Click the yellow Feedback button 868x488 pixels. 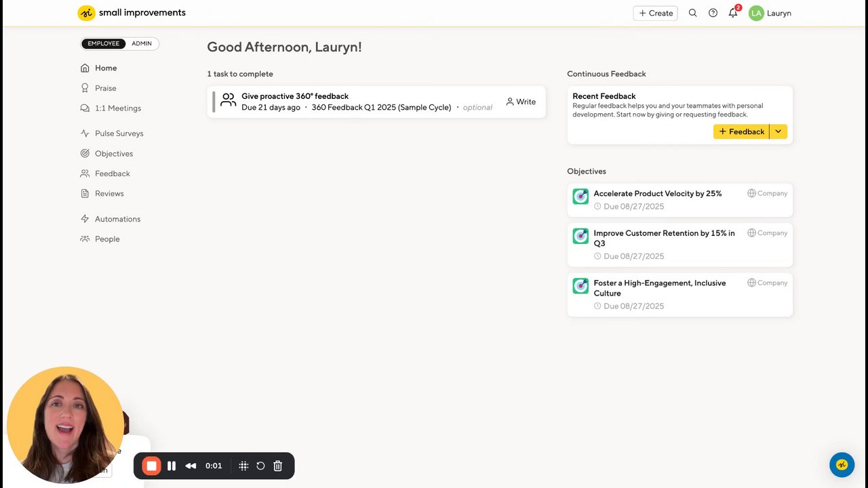pyautogui.click(x=741, y=131)
